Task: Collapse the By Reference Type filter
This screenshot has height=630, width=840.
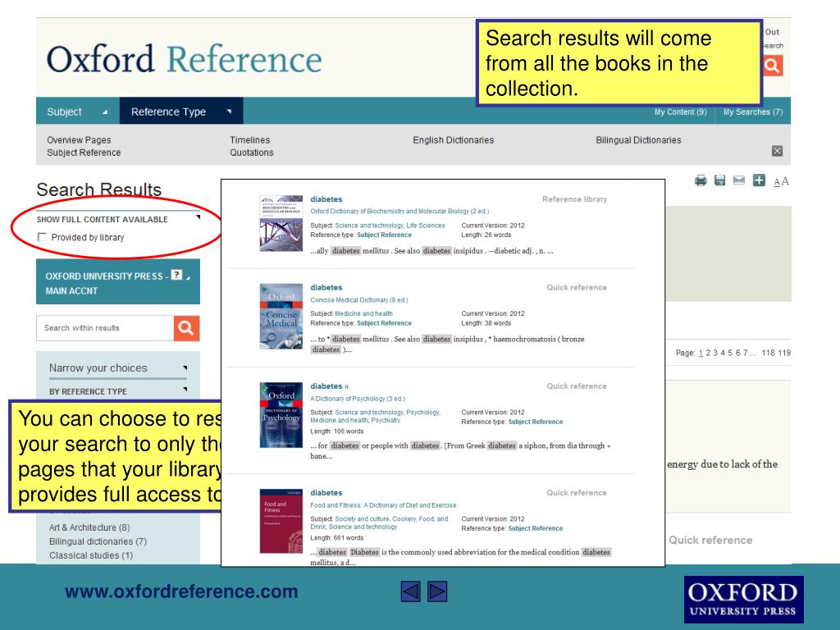Action: click(x=185, y=390)
